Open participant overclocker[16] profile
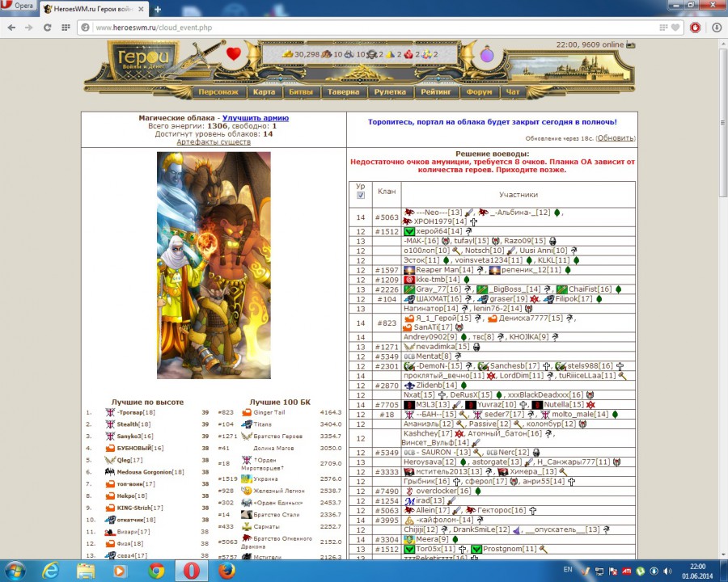728x582 pixels. click(443, 491)
